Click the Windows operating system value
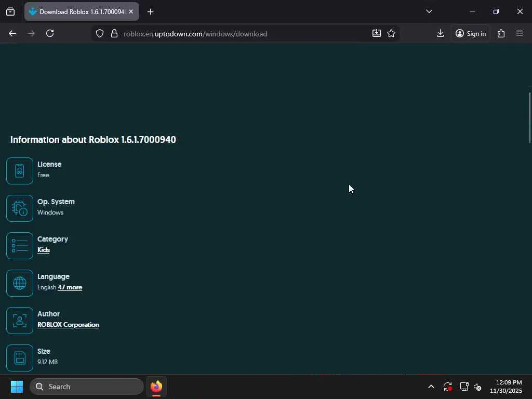 (x=50, y=212)
